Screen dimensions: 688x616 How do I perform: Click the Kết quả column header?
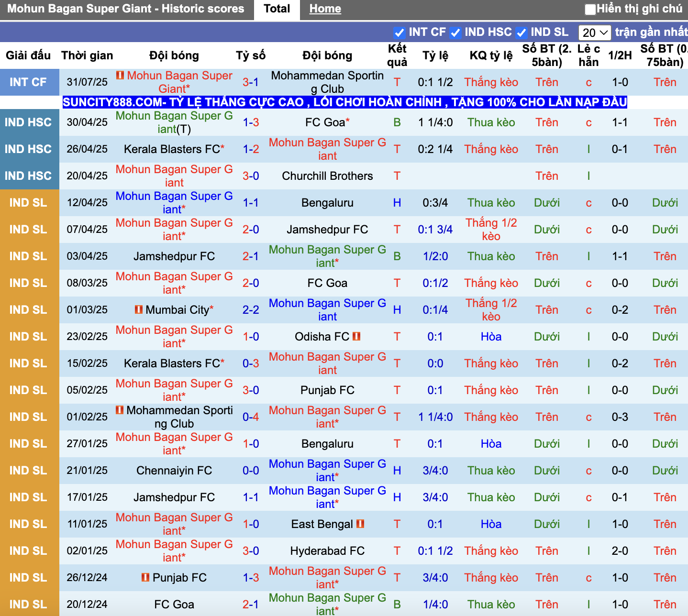pyautogui.click(x=397, y=55)
